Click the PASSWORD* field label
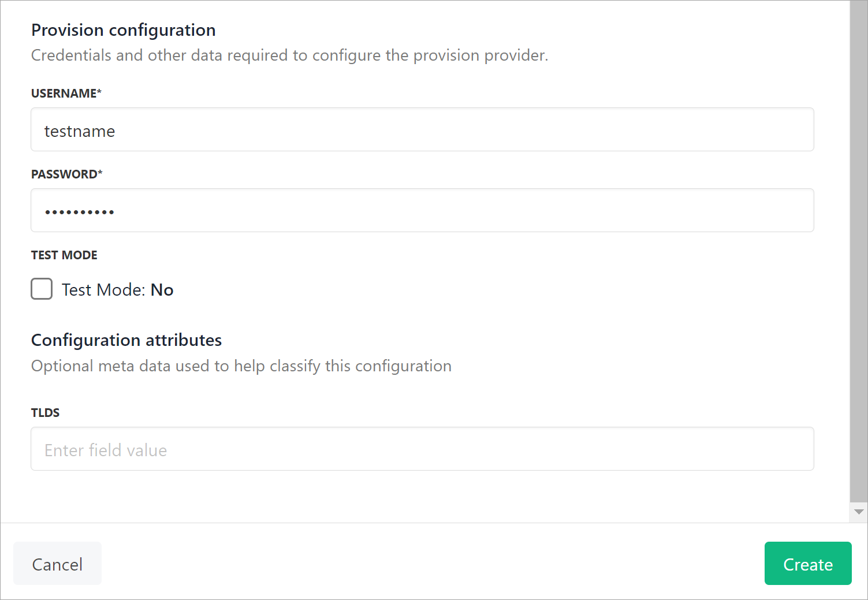 coord(67,174)
